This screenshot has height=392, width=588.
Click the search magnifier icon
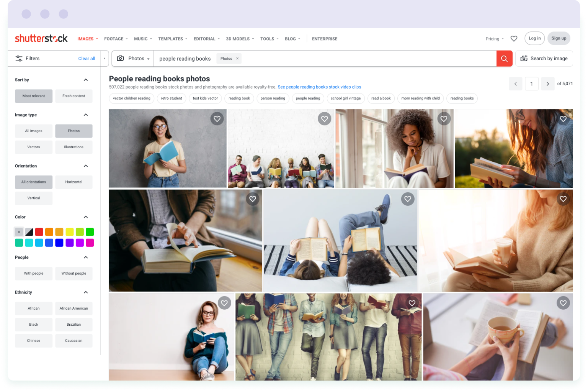pos(504,58)
